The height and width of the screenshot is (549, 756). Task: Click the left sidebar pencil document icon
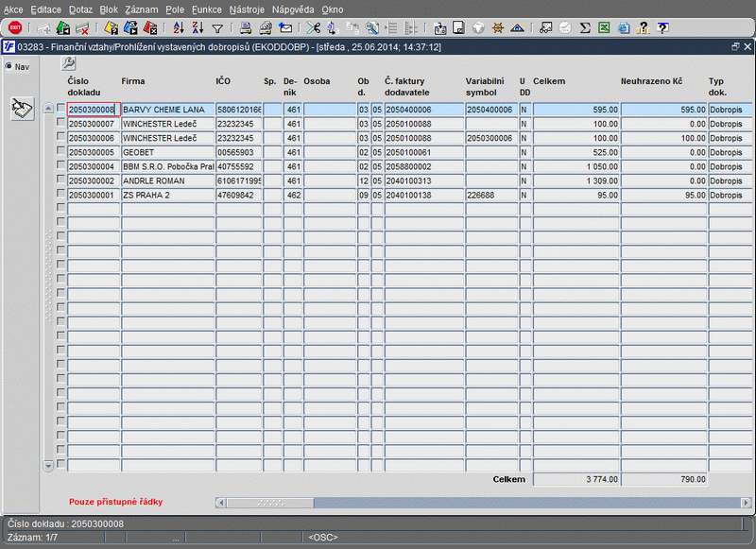tap(22, 109)
